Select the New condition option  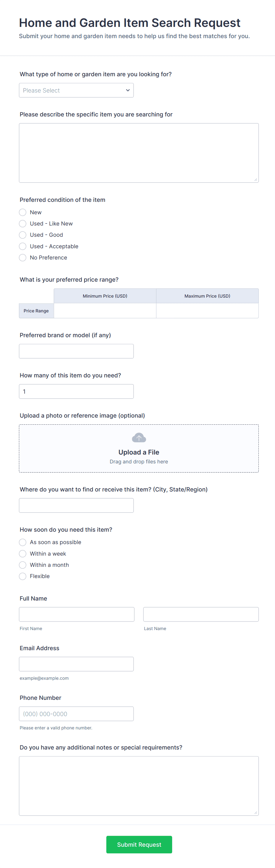22,212
